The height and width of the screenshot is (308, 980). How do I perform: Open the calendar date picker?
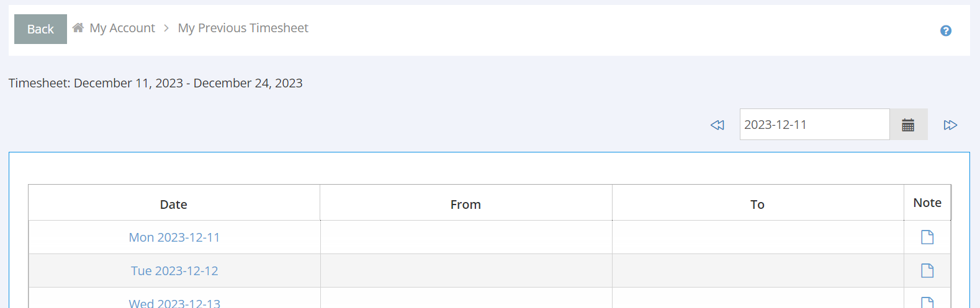coord(908,125)
